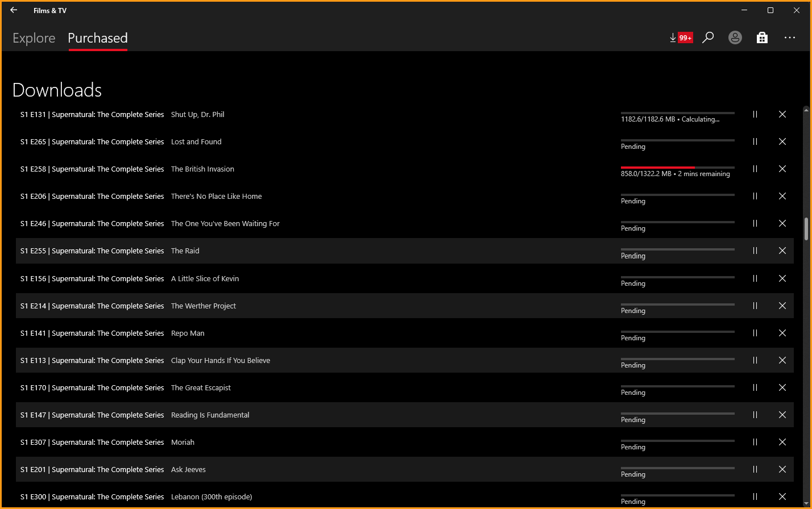The image size is (812, 509).
Task: Select 'Repo Man' episode title
Action: 188,333
